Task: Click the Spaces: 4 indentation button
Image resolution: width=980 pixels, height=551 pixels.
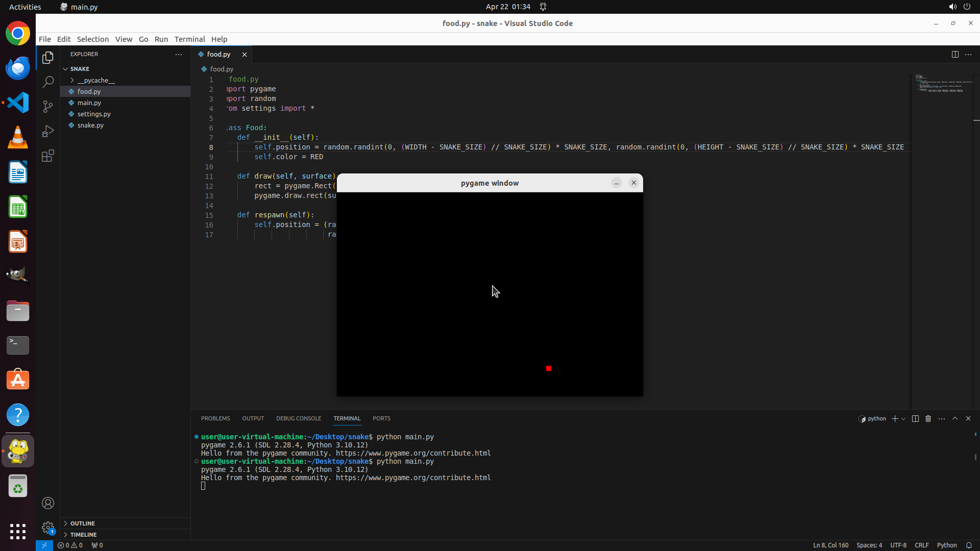Action: point(869,545)
